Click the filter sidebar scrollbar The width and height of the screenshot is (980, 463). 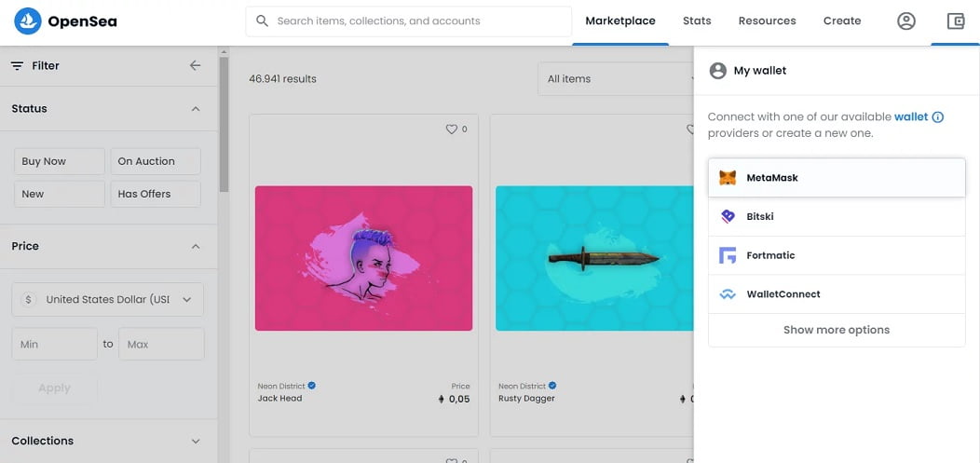pos(224,125)
